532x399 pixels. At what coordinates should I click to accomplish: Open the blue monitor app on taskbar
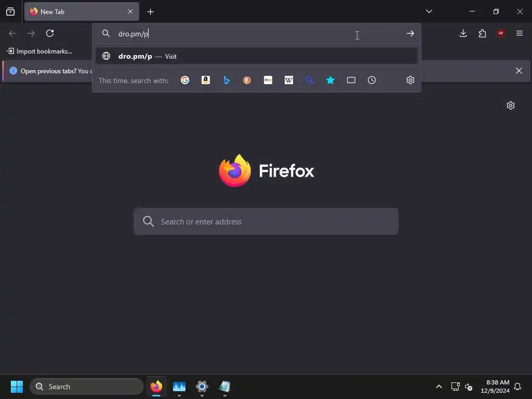click(179, 387)
